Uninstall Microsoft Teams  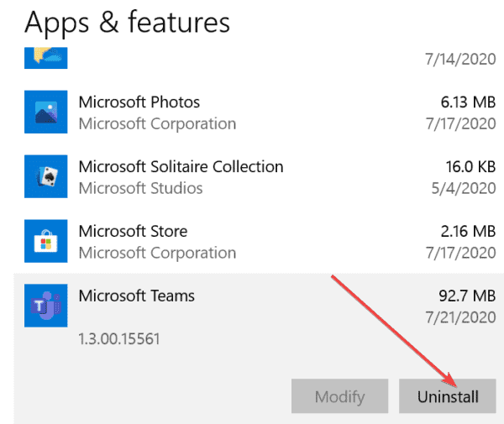pyautogui.click(x=448, y=396)
